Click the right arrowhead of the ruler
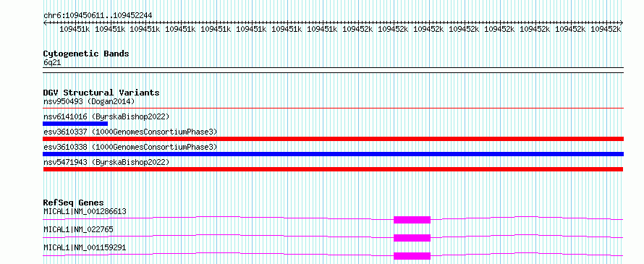Viewport: 644px width, 264px height. click(622, 23)
